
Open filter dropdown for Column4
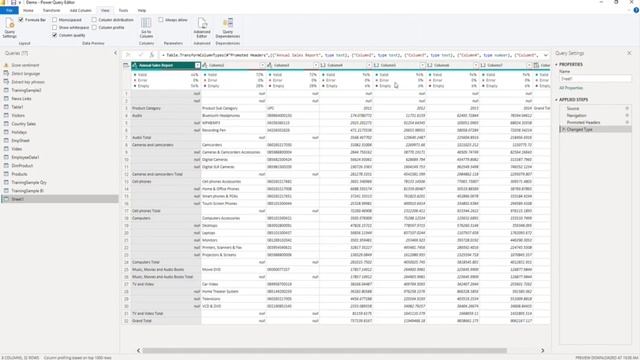[x=369, y=65]
